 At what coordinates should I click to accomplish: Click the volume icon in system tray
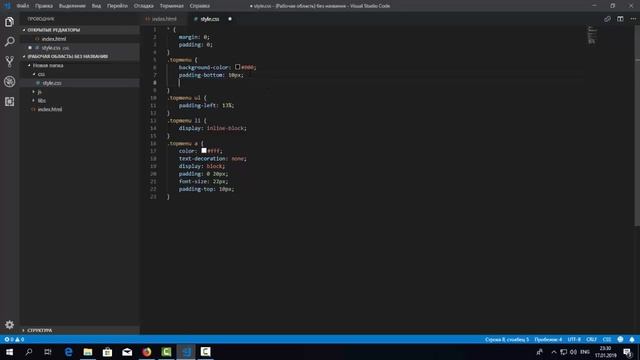click(573, 352)
